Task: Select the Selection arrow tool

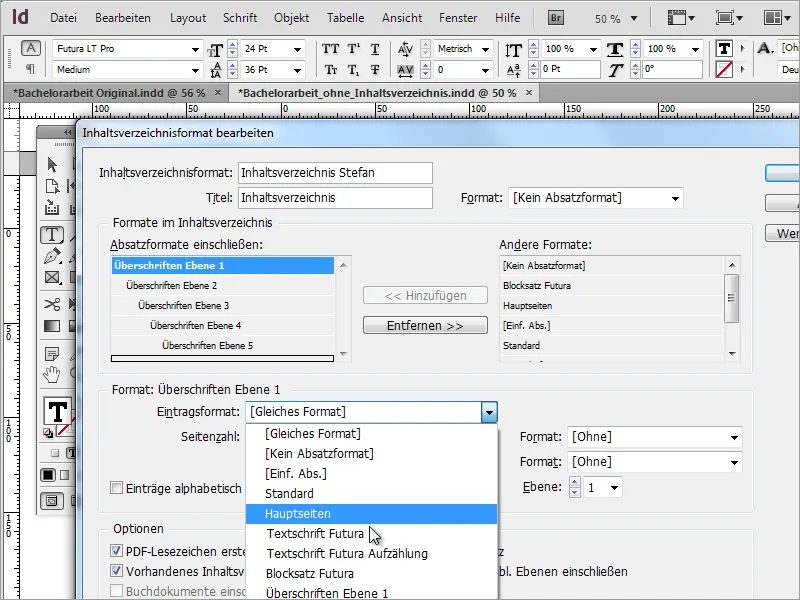Action: point(52,165)
